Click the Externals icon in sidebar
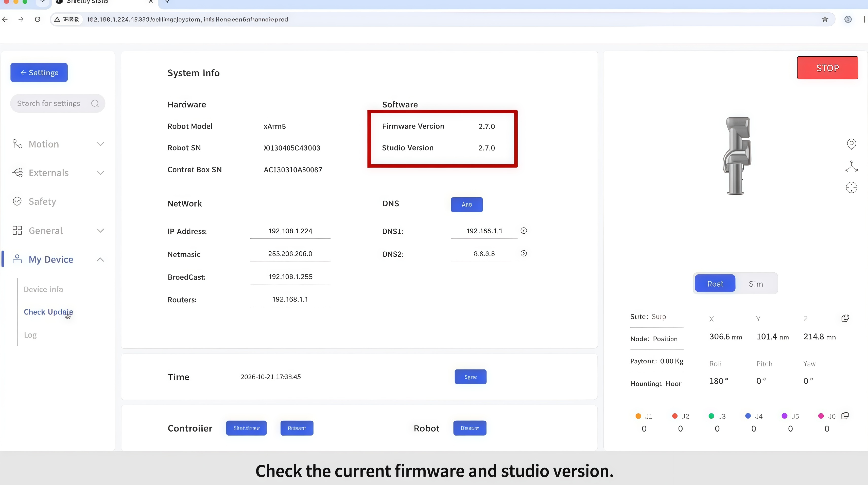This screenshot has width=868, height=485. coord(18,173)
